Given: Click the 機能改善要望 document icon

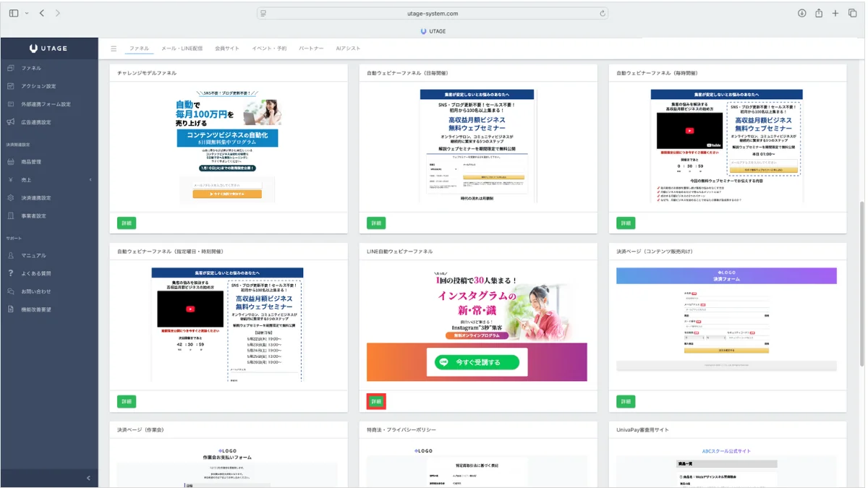Looking at the screenshot, I should click(10, 309).
